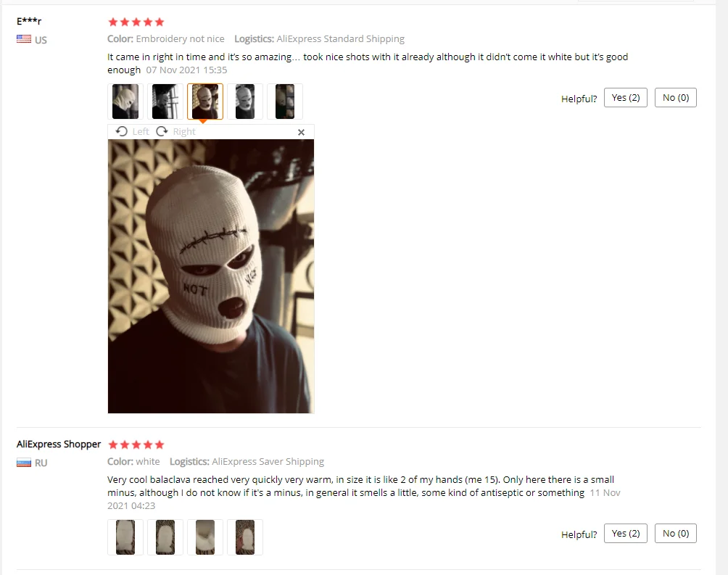Click Yes (2) on the RU shopper review
The image size is (728, 575).
[x=625, y=533]
